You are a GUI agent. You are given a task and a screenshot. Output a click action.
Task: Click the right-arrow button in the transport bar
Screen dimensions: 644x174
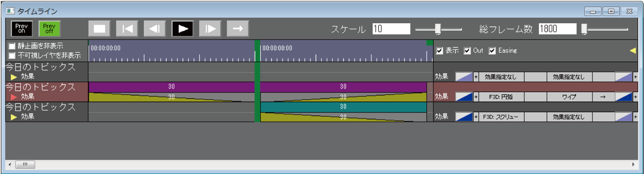point(237,29)
